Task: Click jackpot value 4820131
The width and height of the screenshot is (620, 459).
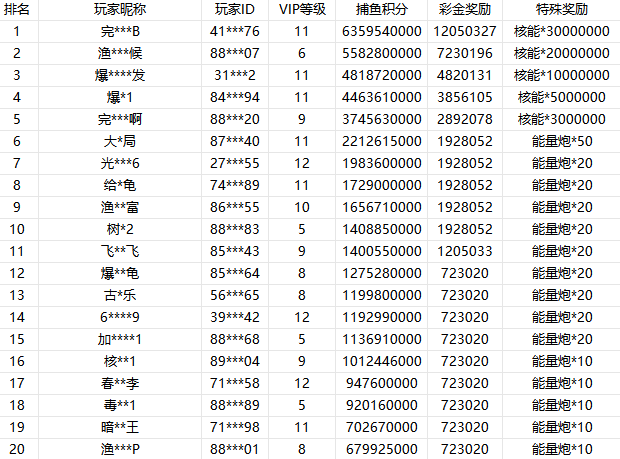Action: (465, 75)
